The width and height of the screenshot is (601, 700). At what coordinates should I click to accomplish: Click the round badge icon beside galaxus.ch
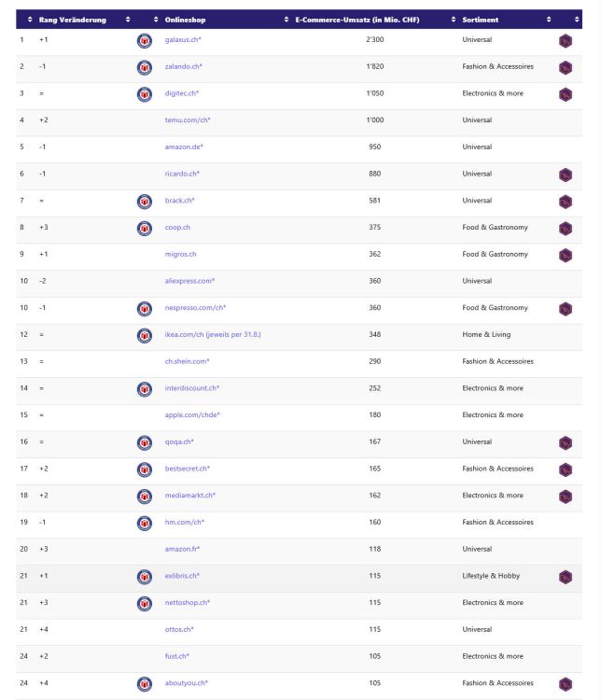pos(145,41)
